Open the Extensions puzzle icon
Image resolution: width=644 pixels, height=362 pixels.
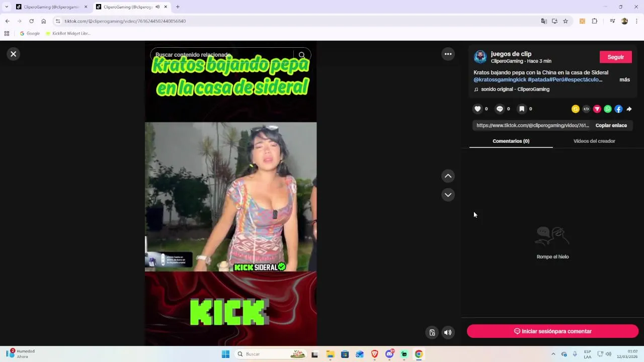[x=595, y=21]
